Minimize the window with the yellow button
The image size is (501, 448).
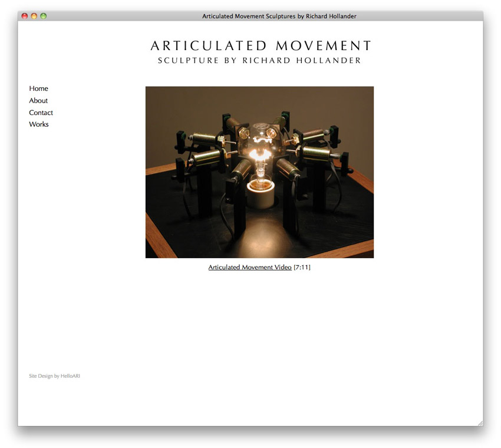(x=34, y=16)
